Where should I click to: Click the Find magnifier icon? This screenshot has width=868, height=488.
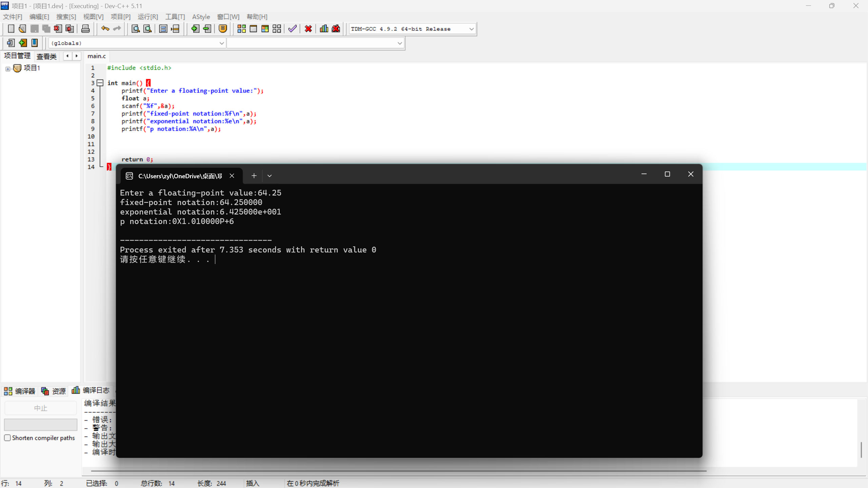[136, 29]
